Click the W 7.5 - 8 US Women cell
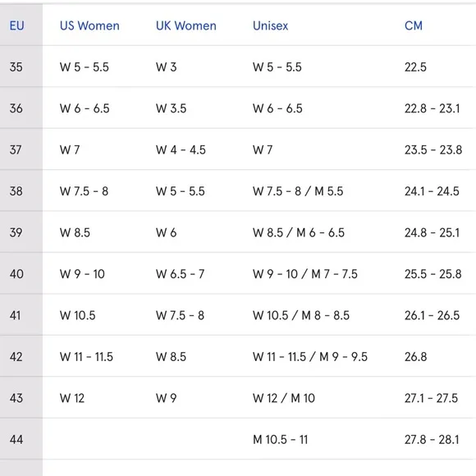Image resolution: width=476 pixels, height=476 pixels. click(84, 191)
